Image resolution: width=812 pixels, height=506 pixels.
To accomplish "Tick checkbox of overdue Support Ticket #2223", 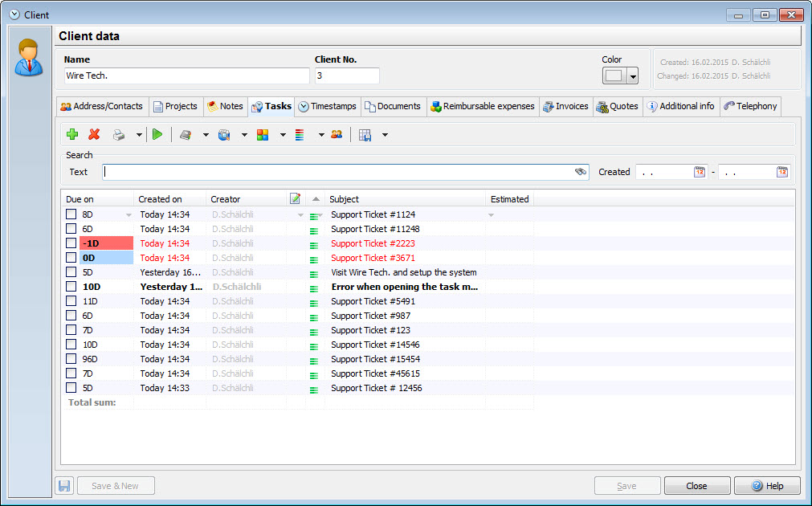I will tap(71, 243).
